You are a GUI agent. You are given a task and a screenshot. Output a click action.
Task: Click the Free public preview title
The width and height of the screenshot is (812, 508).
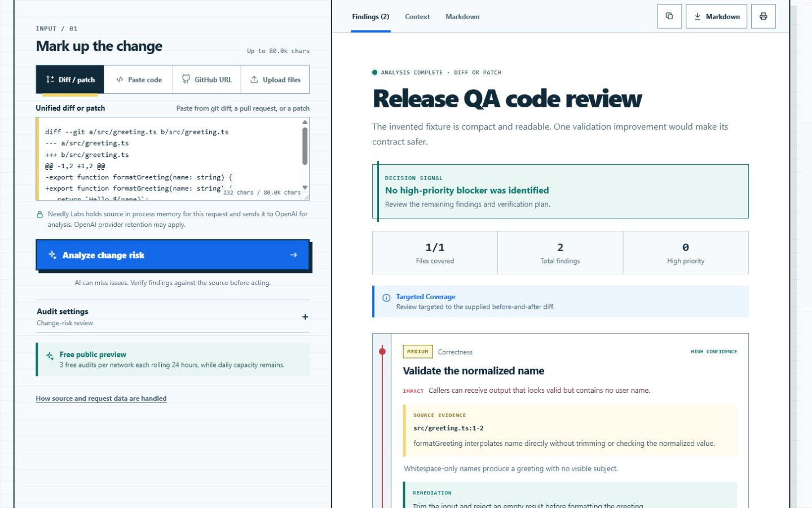93,354
